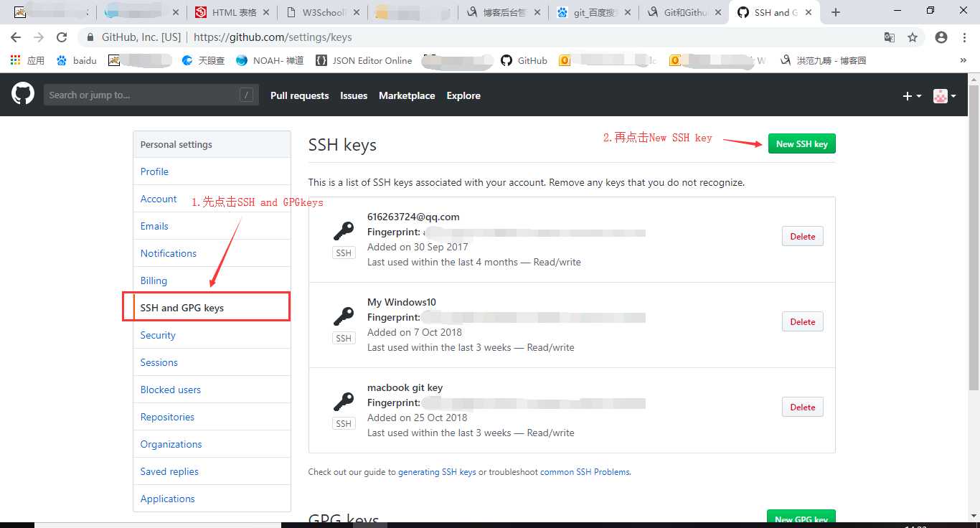Open the NOAH bookmark

[x=270, y=60]
